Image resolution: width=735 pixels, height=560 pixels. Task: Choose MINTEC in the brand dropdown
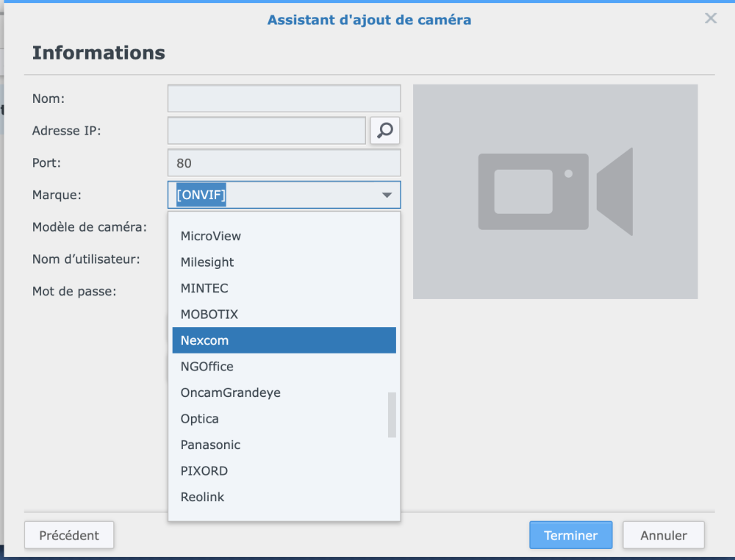[x=204, y=288]
